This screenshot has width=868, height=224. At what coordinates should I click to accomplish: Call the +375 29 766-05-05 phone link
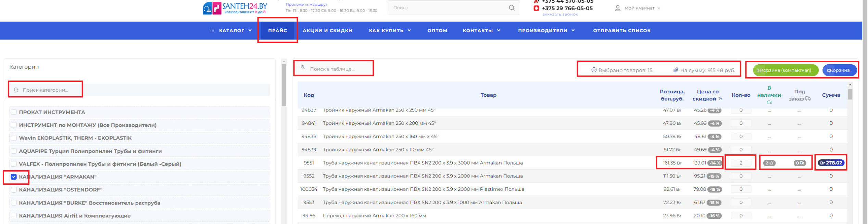coord(567,8)
